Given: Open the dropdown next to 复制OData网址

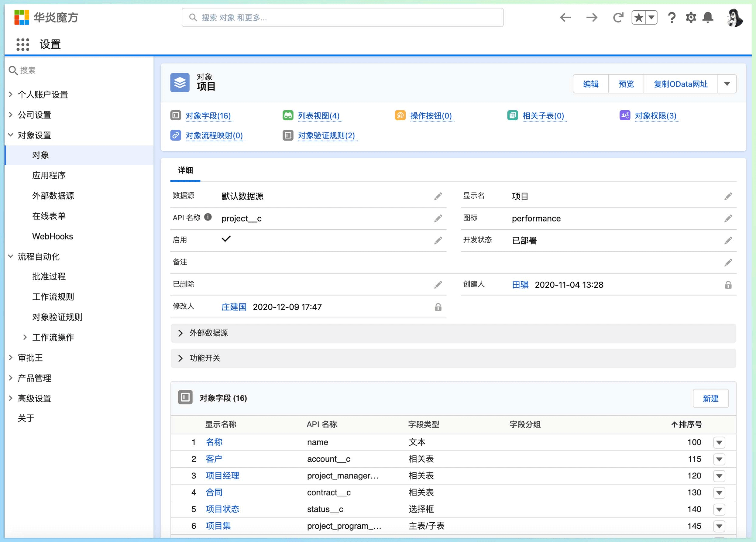Looking at the screenshot, I should coord(727,84).
